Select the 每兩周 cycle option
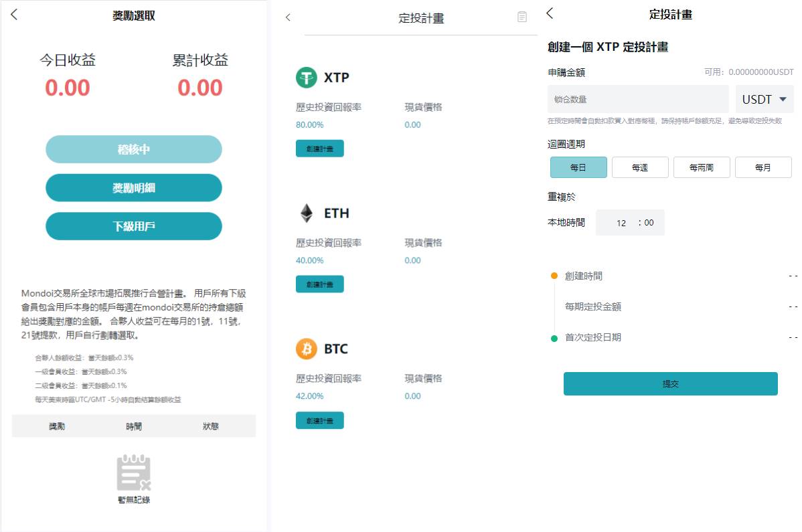802x532 pixels. pyautogui.click(x=701, y=167)
